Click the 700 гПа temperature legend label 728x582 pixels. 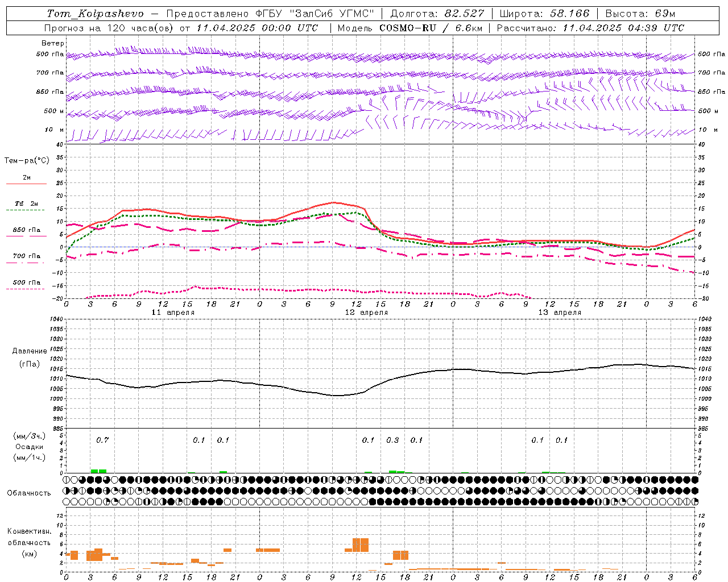(27, 256)
